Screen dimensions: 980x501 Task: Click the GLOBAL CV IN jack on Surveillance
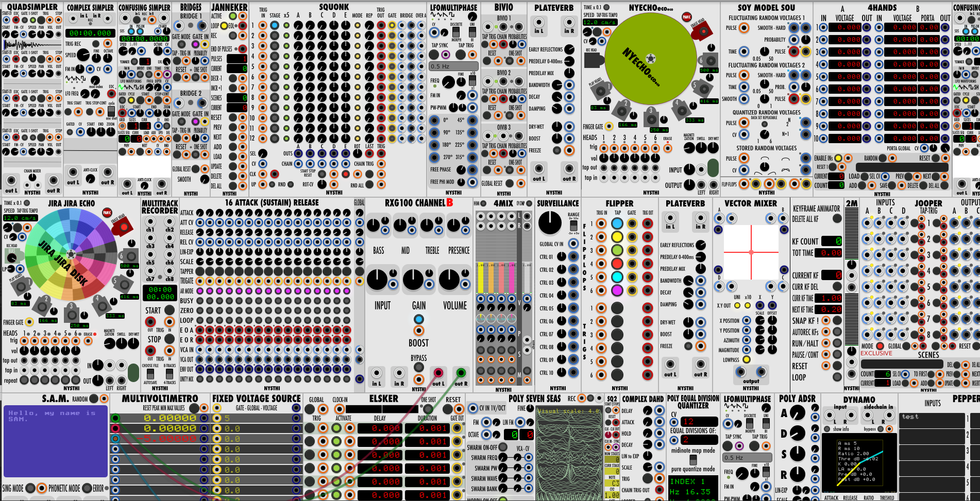pyautogui.click(x=573, y=244)
